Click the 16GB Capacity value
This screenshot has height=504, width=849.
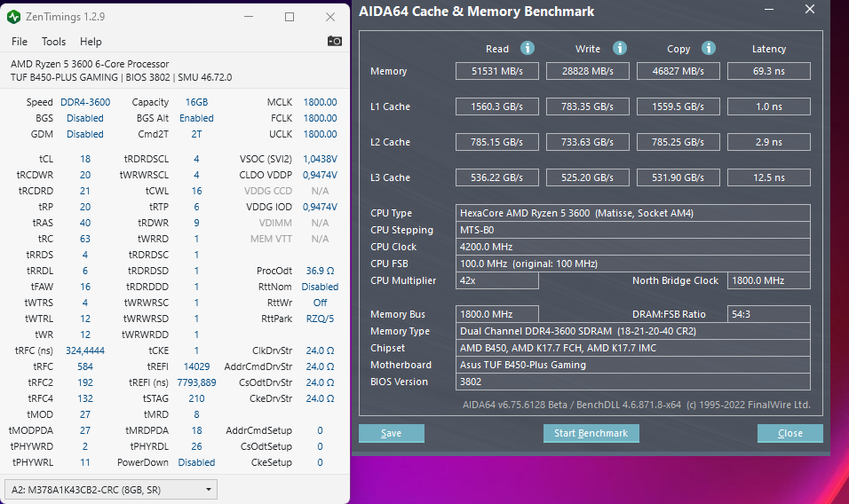click(x=196, y=102)
